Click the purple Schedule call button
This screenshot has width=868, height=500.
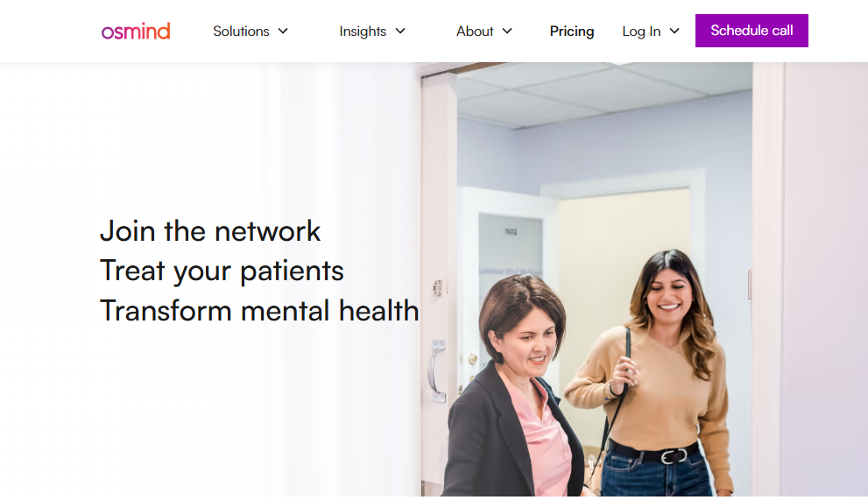(752, 31)
